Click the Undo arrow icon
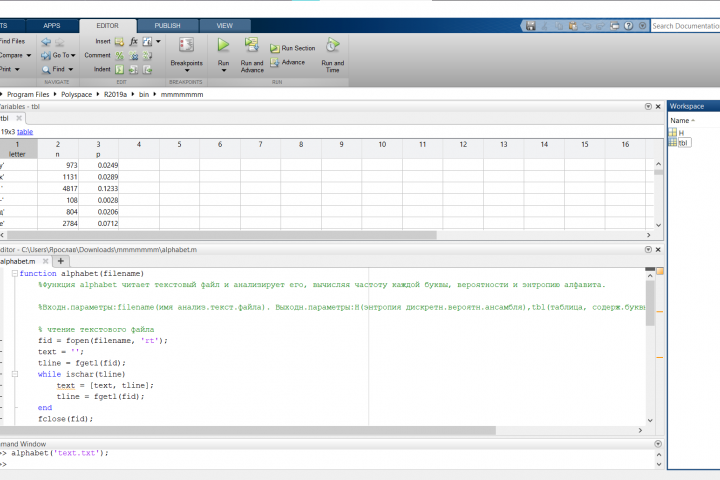This screenshot has height=480, width=720. [x=586, y=26]
